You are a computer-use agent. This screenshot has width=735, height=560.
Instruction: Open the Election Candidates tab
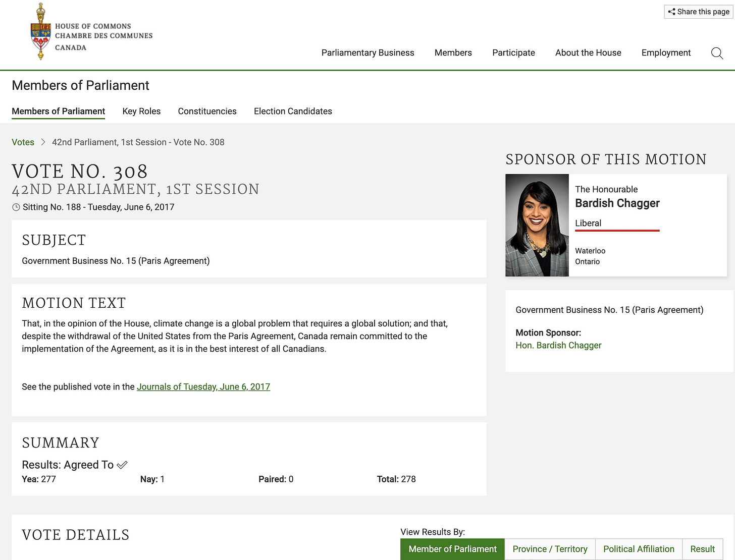tap(293, 111)
